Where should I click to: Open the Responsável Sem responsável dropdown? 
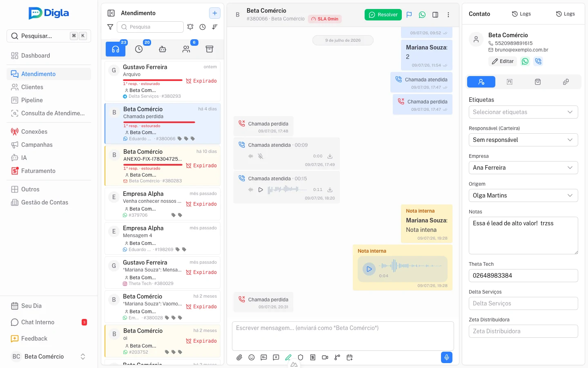coord(523,140)
